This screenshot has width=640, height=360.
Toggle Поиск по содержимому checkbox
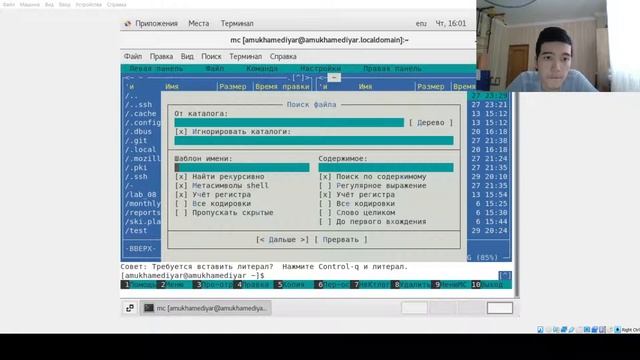pyautogui.click(x=325, y=177)
